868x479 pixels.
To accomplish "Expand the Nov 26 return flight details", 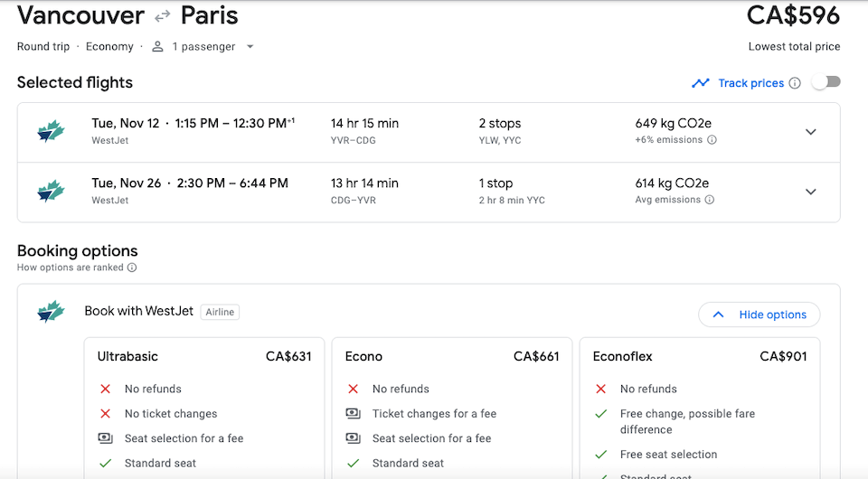I will coord(810,192).
